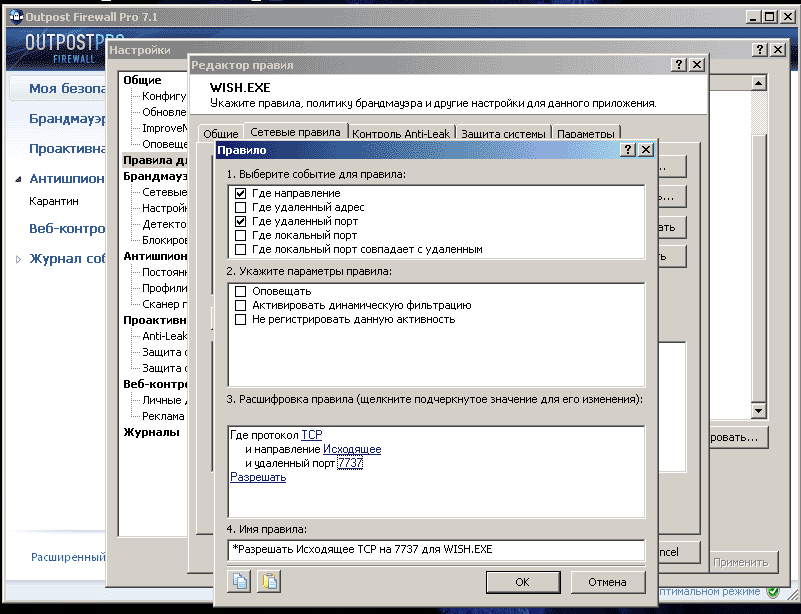Image resolution: width=801 pixels, height=614 pixels.
Task: Click scroll down arrow in Настройки list
Action: pos(759,411)
